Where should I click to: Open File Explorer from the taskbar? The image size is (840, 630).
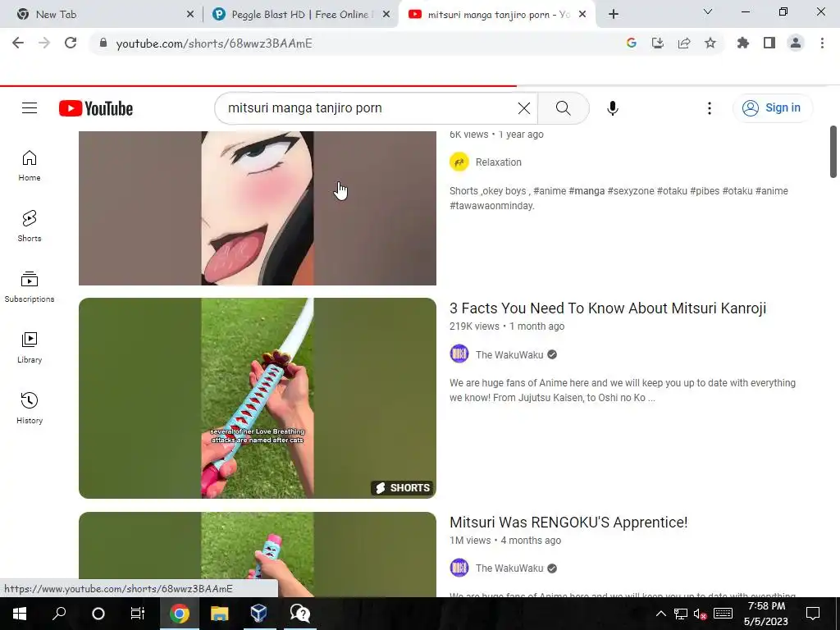[x=219, y=614]
